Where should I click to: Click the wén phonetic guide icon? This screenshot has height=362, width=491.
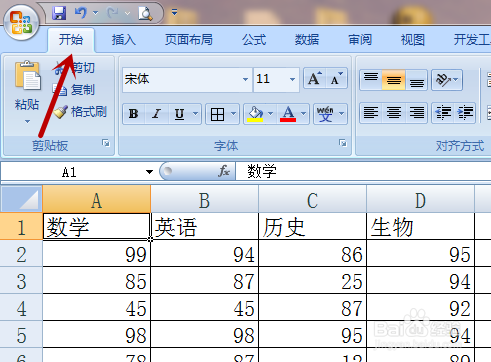(325, 114)
